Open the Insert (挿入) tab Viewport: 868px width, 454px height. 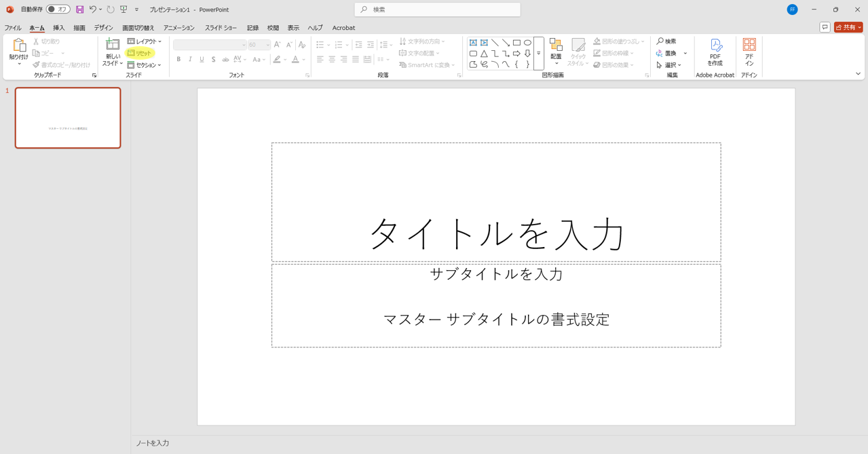coord(59,28)
